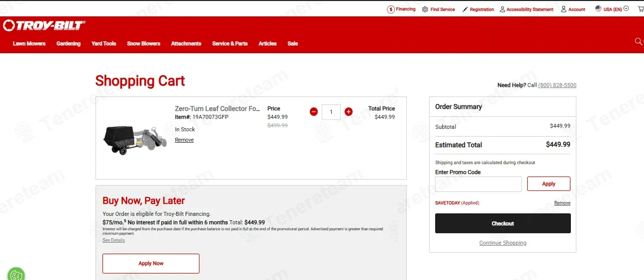This screenshot has width=644, height=280.
Task: Click the quantity input field
Action: pos(331,112)
